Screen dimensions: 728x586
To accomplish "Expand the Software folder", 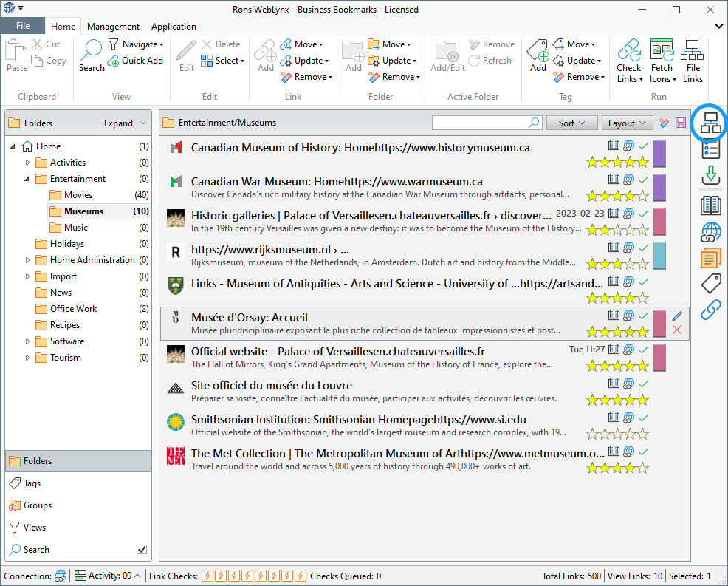I will [x=27, y=341].
